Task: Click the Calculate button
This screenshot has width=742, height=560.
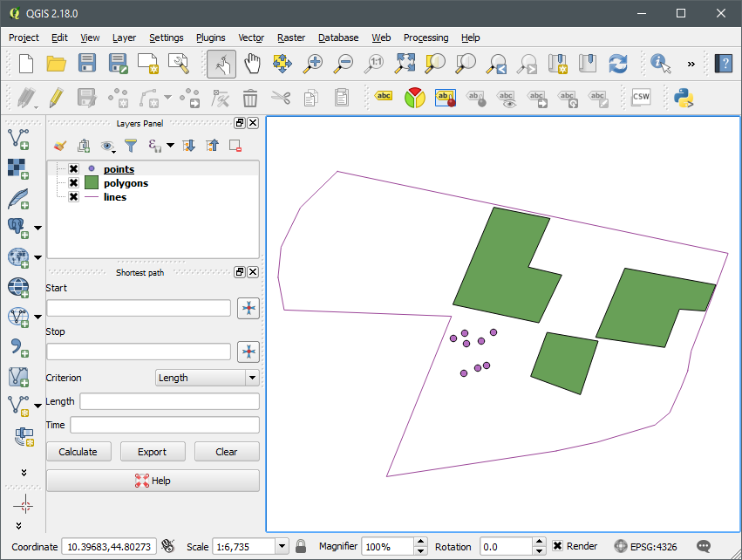Action: [78, 452]
